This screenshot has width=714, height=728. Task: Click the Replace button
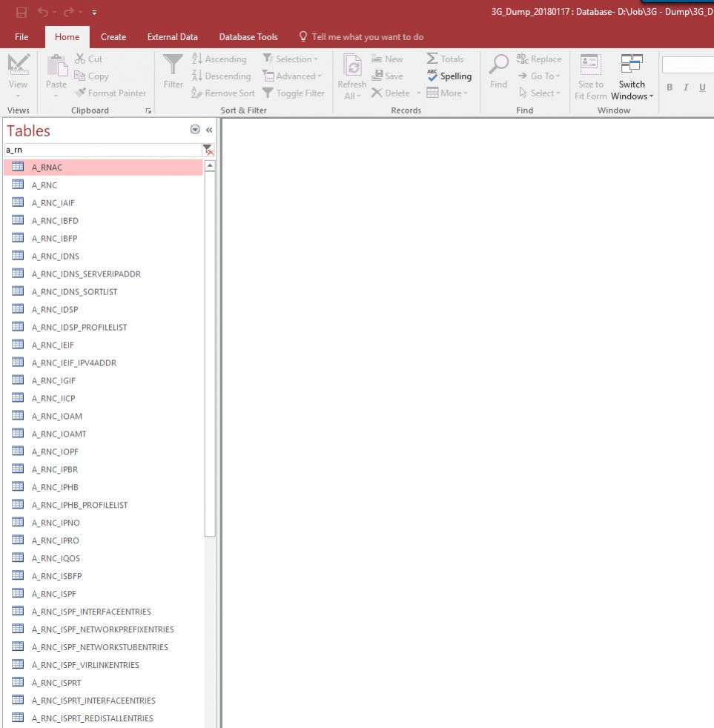[x=539, y=59]
